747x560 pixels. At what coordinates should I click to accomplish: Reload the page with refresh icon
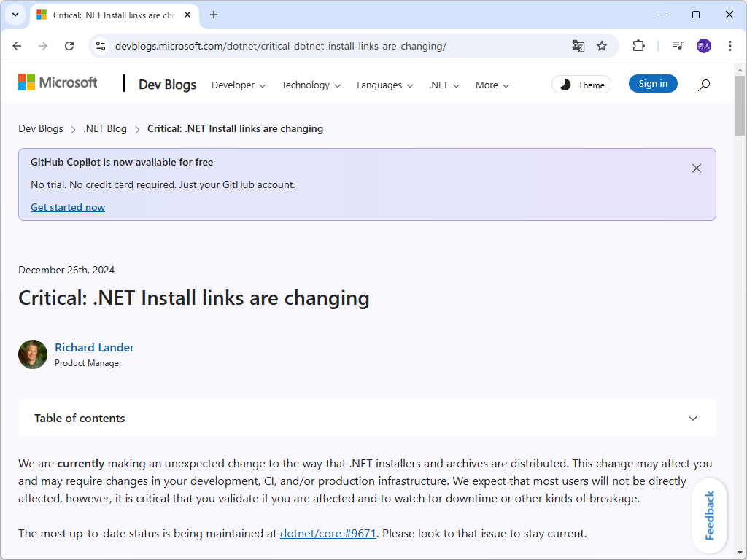(69, 46)
